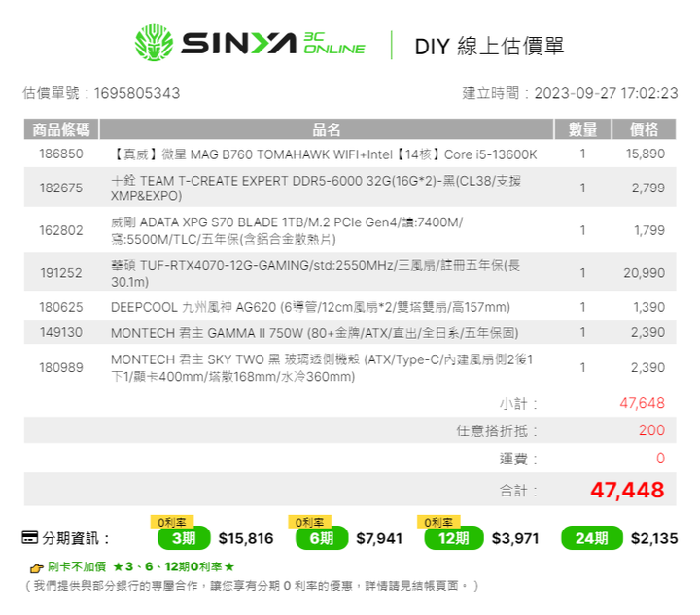
Task: Click the creation time 2023-09-27 17:02:23
Action: click(607, 93)
